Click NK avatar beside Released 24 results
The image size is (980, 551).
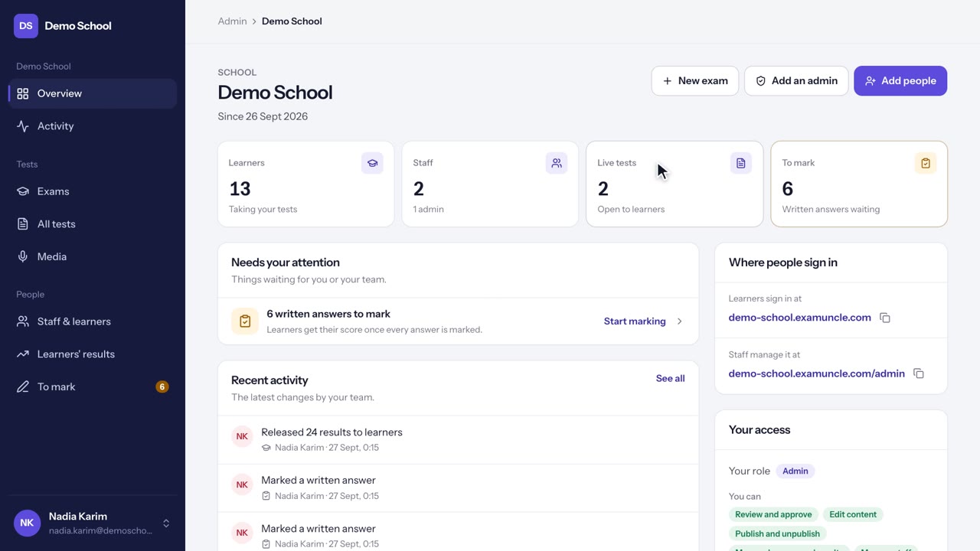click(242, 437)
